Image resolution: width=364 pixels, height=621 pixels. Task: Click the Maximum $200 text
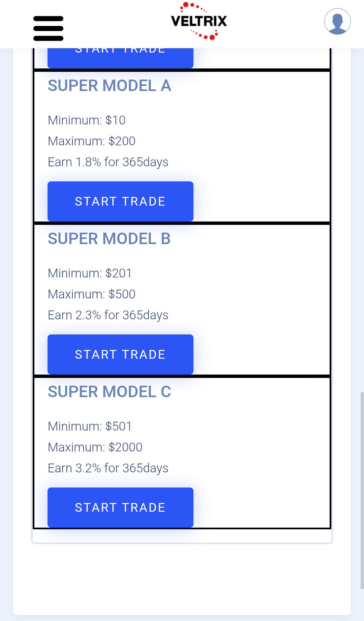pos(92,142)
